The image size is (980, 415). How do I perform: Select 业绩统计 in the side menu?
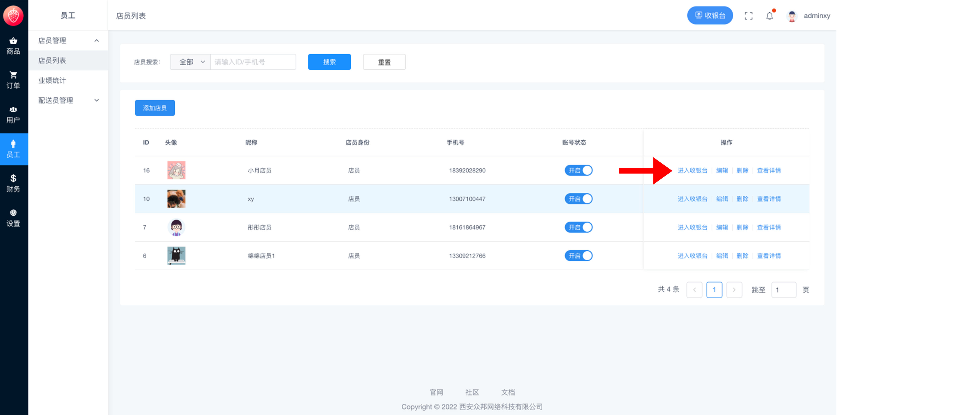68,80
